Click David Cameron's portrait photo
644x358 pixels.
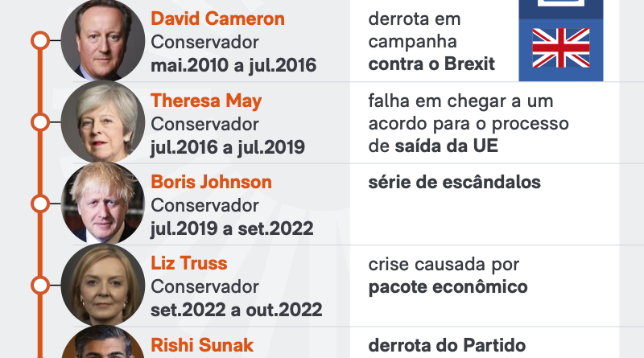coord(103,40)
